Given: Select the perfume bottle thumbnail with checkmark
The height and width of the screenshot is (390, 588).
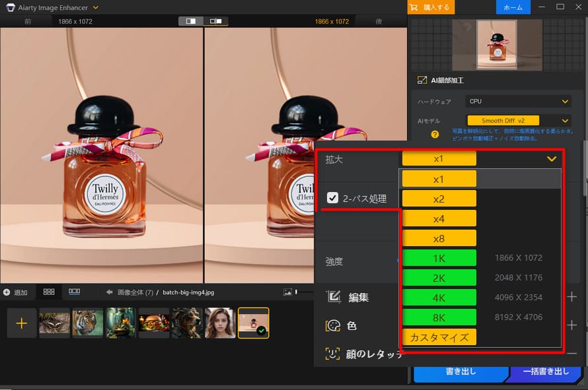Looking at the screenshot, I should click(x=254, y=323).
